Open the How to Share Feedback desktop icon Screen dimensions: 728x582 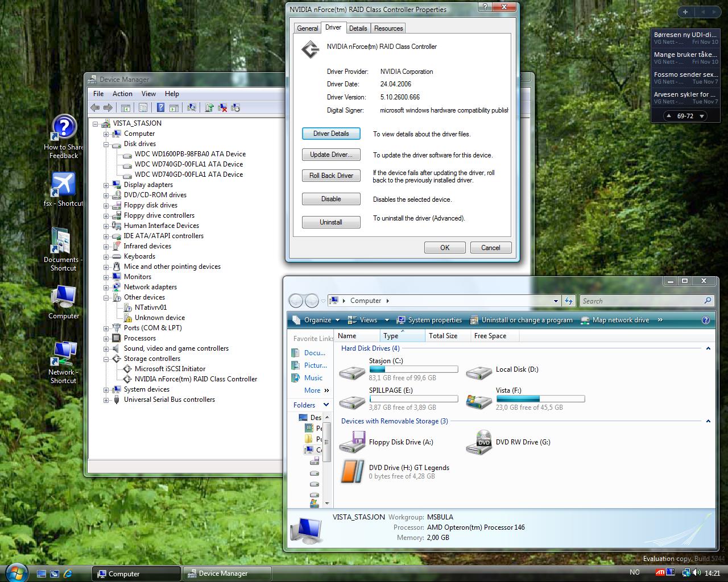pyautogui.click(x=64, y=136)
